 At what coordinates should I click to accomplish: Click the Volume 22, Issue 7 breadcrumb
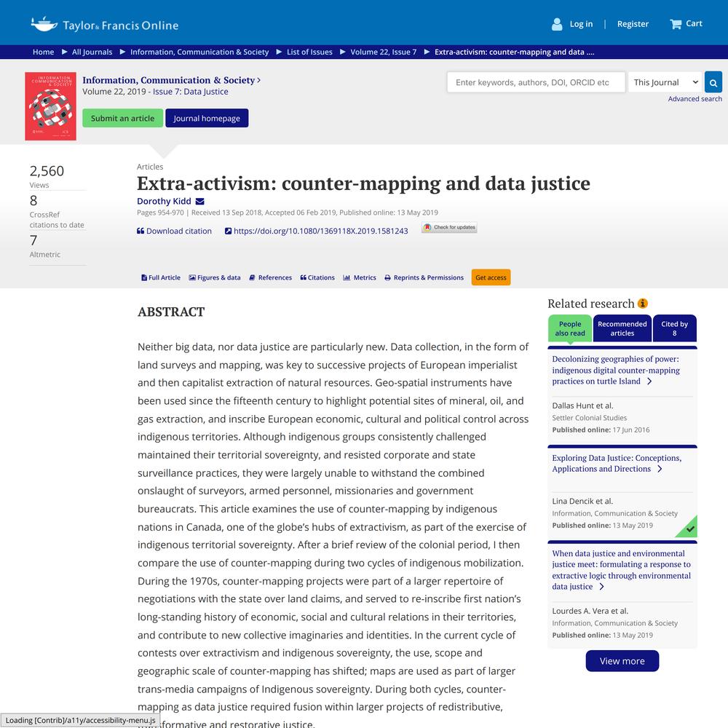[384, 52]
